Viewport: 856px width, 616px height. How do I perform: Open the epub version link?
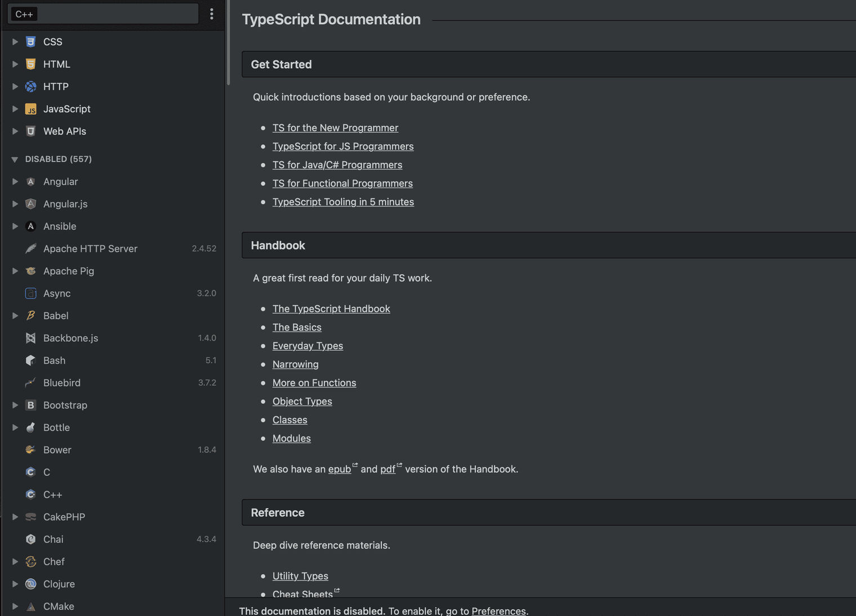pos(340,469)
